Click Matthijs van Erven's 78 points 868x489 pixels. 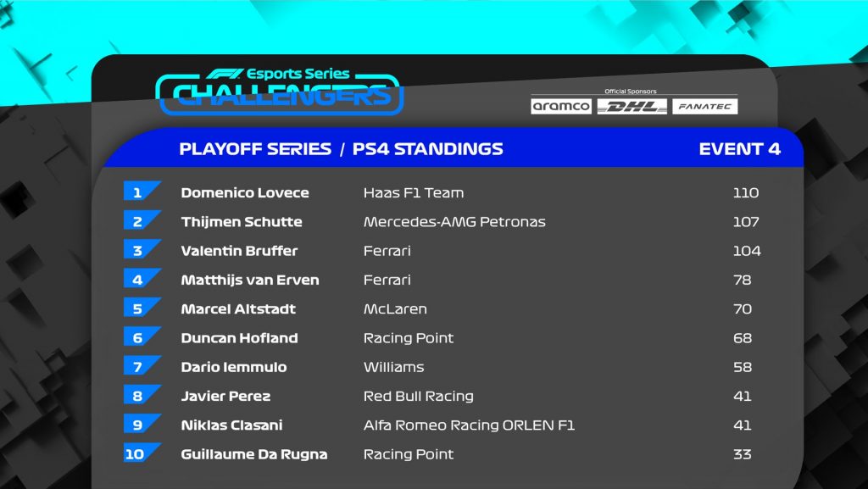click(743, 280)
